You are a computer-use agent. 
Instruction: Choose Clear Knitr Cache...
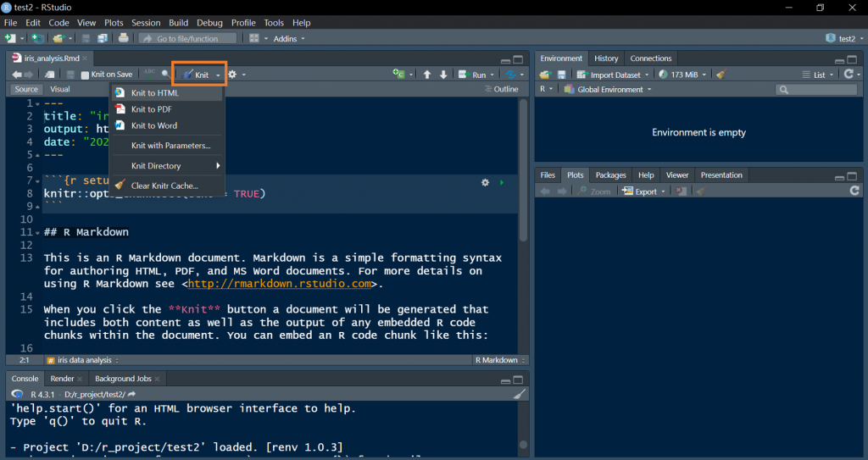point(167,186)
